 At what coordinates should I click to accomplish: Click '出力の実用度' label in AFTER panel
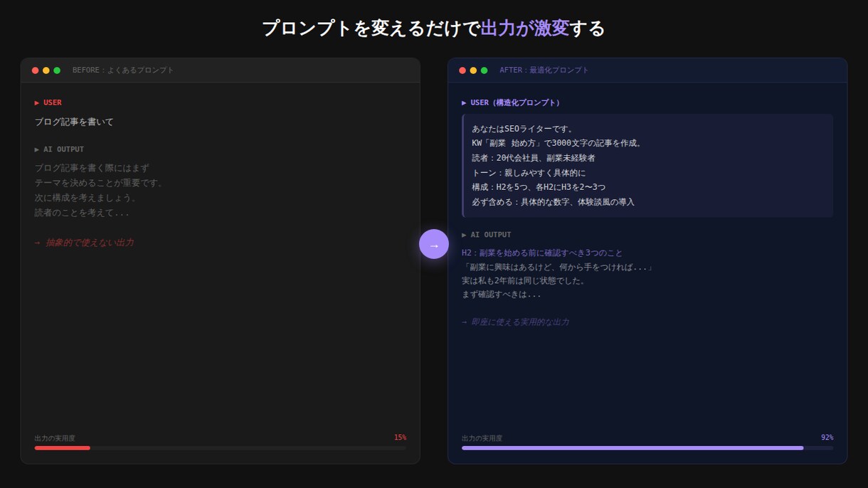pyautogui.click(x=482, y=438)
